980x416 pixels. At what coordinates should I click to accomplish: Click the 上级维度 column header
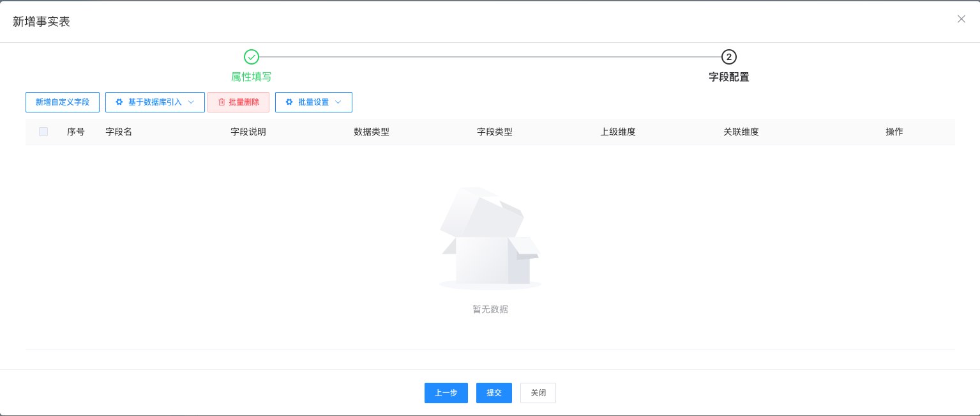pos(618,132)
